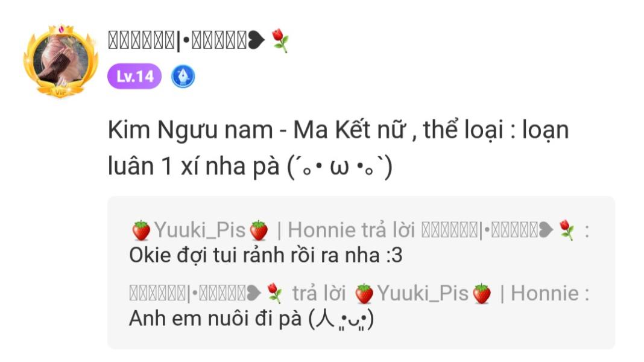Tap the blue pen author badge
644x362 pixels.
[183, 77]
